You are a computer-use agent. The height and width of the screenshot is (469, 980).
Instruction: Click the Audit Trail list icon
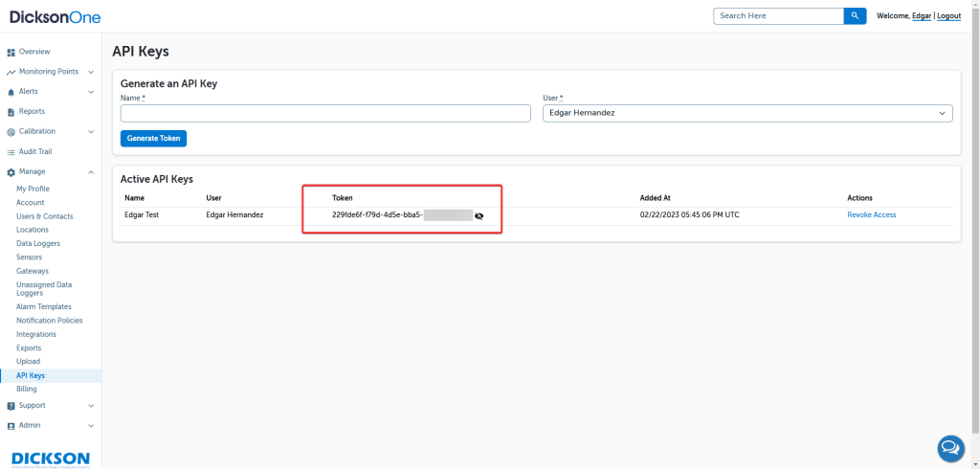11,152
